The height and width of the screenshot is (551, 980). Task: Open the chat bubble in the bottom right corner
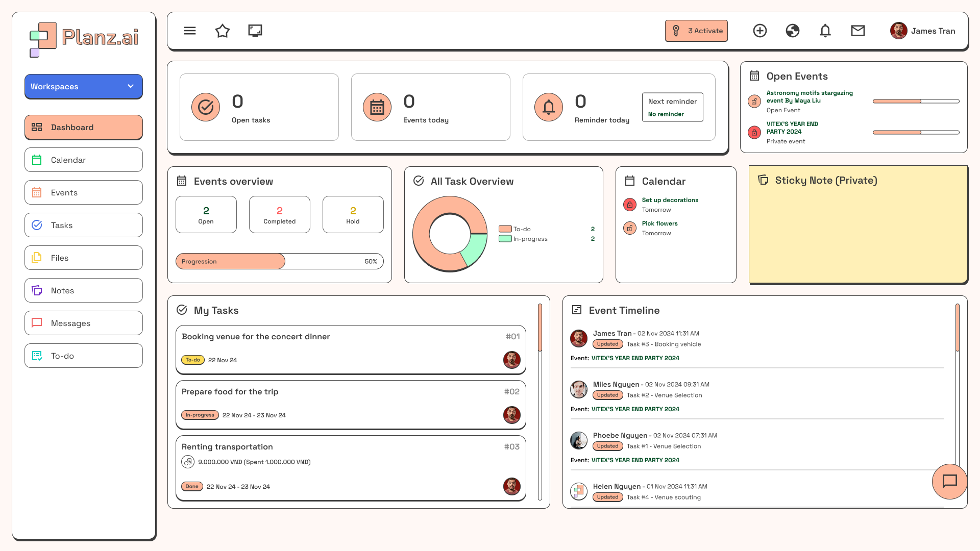[x=949, y=481]
